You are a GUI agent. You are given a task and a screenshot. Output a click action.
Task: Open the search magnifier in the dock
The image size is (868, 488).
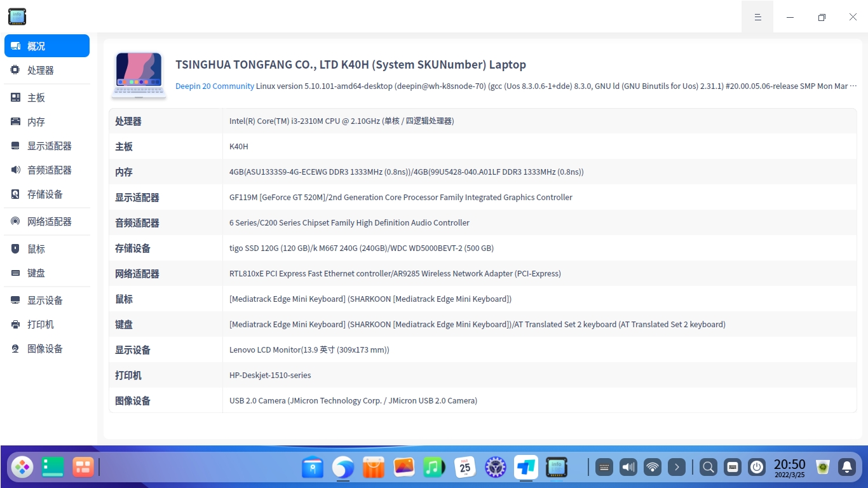coord(709,467)
